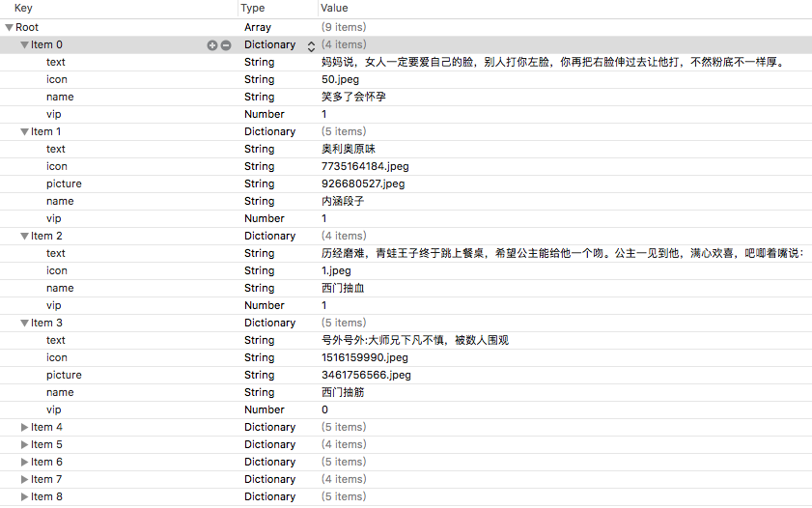812x508 pixels.
Task: Collapse Item 1 dictionary
Action: (25, 132)
